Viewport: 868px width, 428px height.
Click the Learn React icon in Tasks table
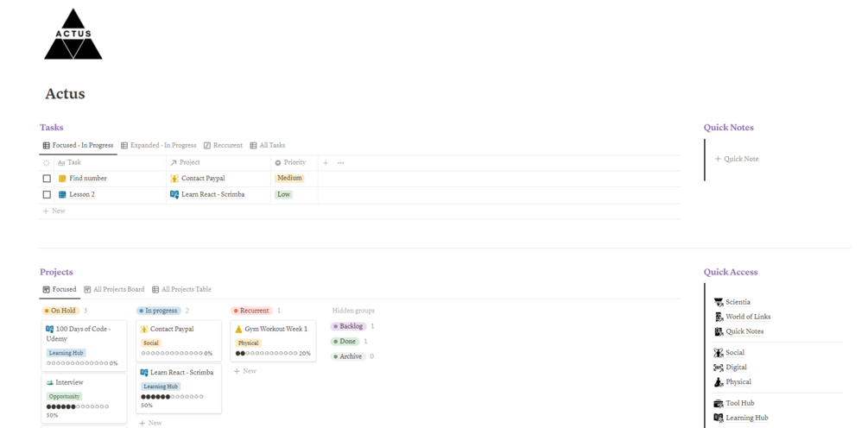(x=174, y=195)
